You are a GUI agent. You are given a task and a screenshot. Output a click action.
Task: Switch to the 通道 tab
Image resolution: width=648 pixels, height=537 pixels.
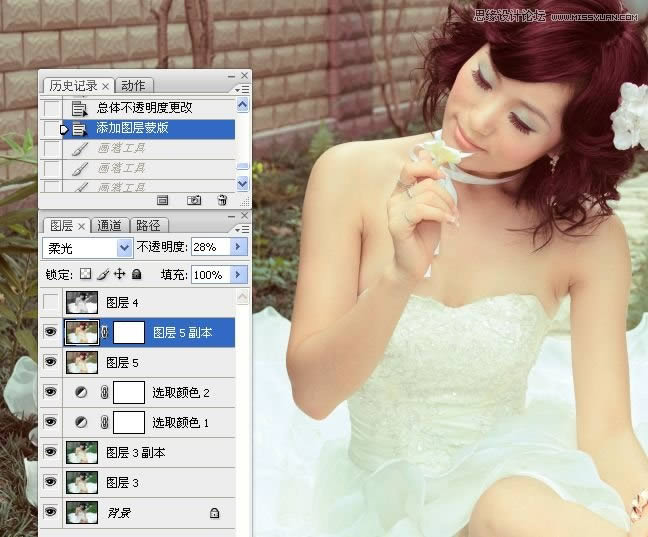pyautogui.click(x=111, y=226)
